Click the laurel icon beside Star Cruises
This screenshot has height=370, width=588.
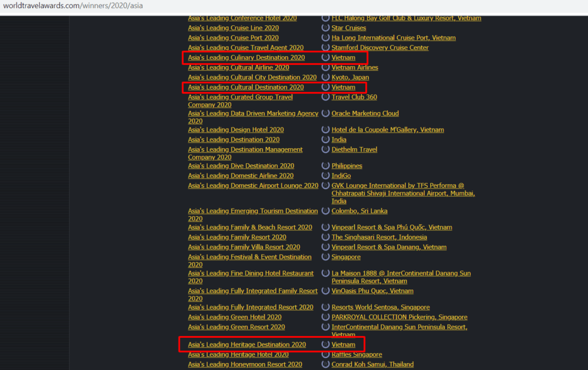326,28
